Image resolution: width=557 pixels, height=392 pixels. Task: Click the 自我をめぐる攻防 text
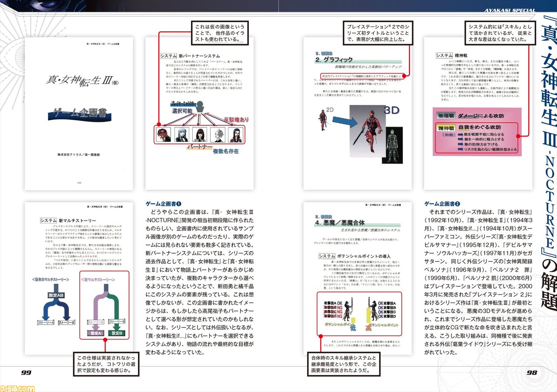tap(480, 128)
